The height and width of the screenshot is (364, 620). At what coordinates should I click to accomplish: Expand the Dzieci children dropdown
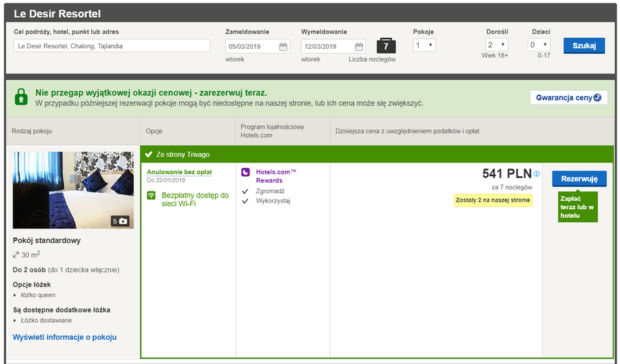coord(539,45)
